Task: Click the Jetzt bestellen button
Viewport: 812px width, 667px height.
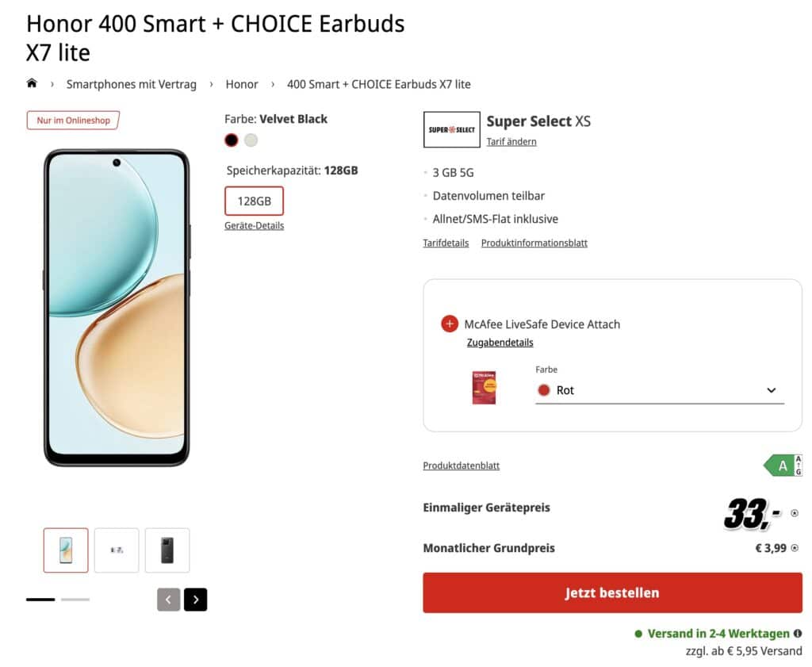Action: coord(612,592)
